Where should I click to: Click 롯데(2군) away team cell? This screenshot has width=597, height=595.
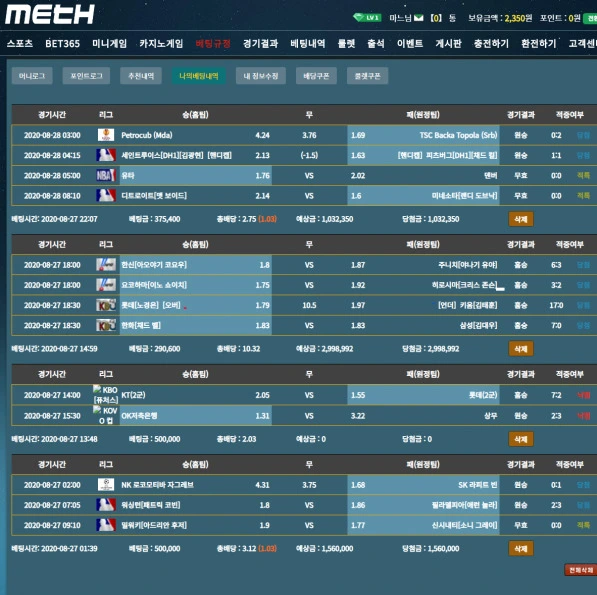(423, 395)
